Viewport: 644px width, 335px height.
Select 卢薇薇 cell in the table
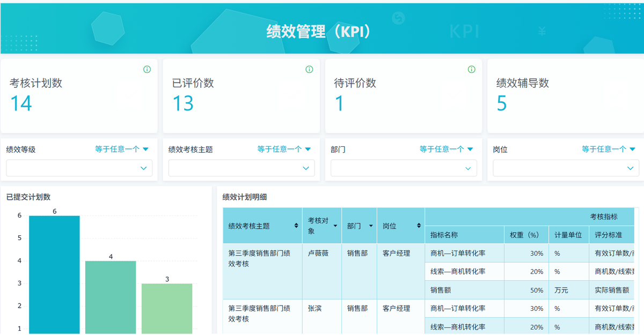[318, 253]
